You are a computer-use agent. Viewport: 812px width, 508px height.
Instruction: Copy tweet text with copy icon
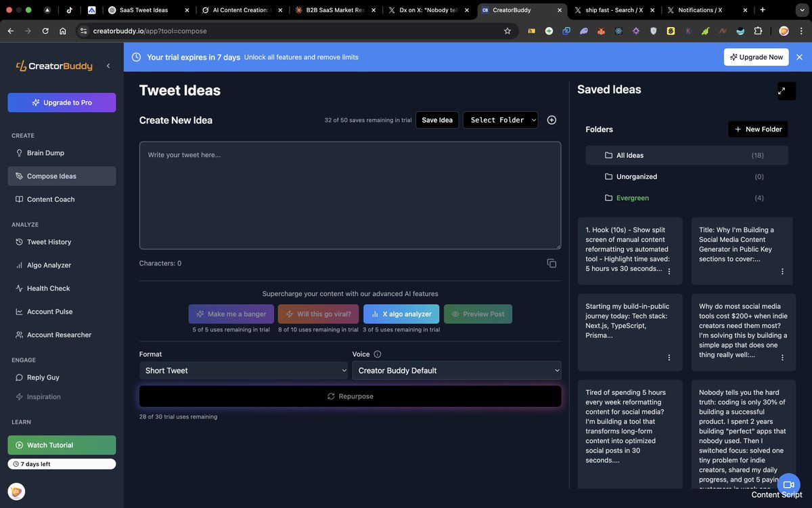[551, 263]
